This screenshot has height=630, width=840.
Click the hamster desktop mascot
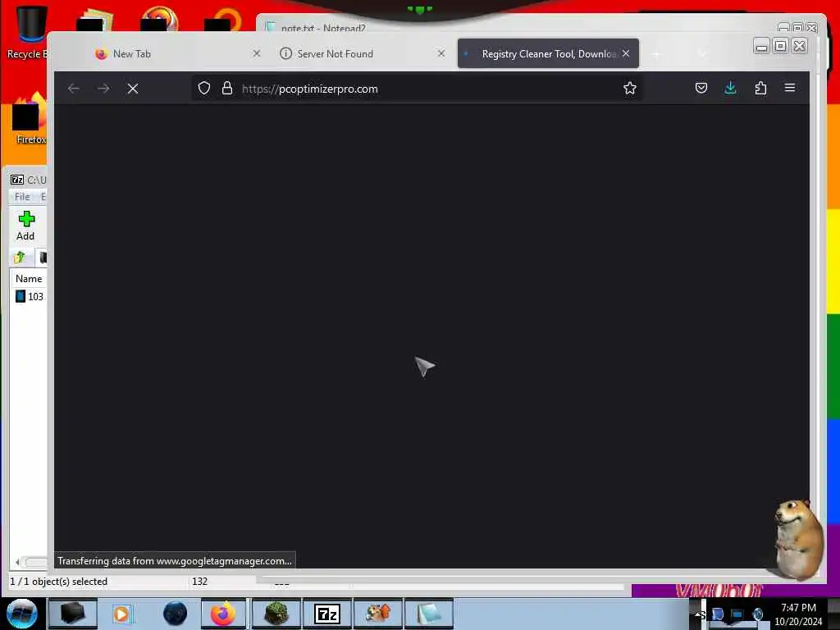coord(798,540)
